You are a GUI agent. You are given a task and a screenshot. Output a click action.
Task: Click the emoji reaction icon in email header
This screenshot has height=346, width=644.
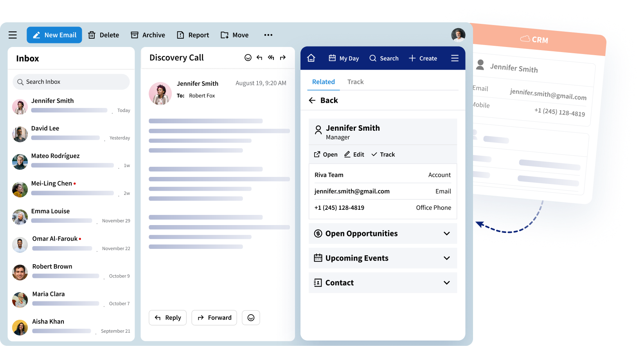click(248, 58)
